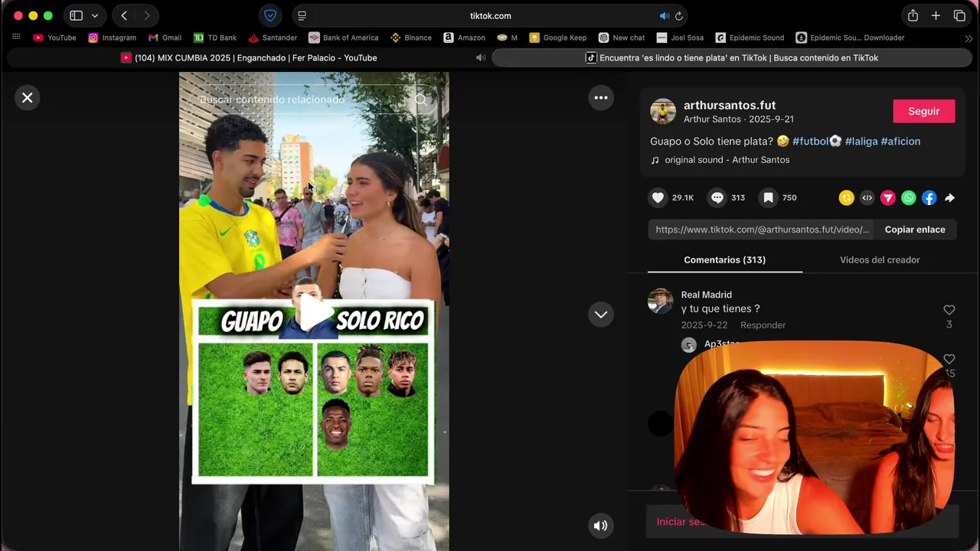Open Epidemic Sound bookmark
Image resolution: width=980 pixels, height=551 pixels.
pos(750,37)
